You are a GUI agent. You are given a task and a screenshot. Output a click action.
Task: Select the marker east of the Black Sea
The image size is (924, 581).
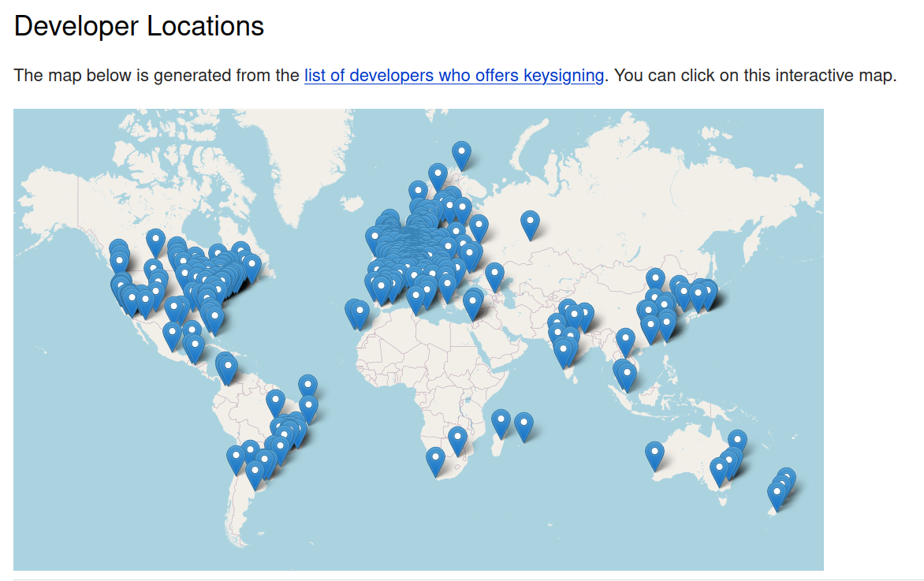494,274
